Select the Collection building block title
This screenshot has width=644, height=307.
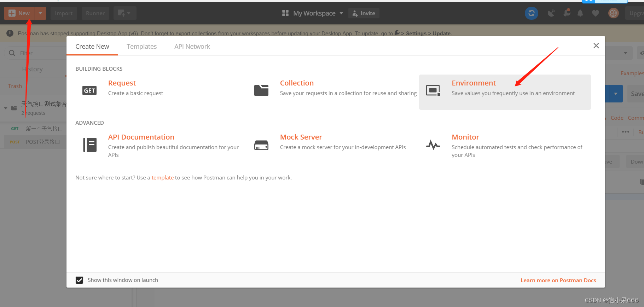[297, 83]
